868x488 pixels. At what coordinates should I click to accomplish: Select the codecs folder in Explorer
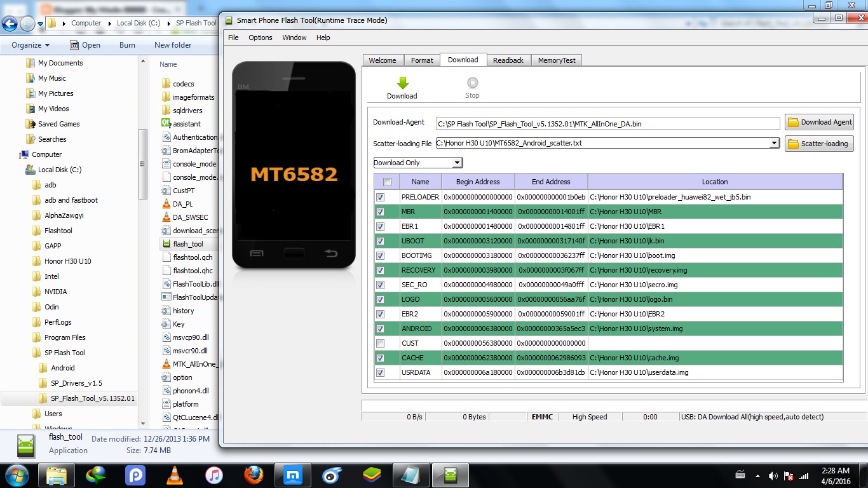[x=178, y=83]
